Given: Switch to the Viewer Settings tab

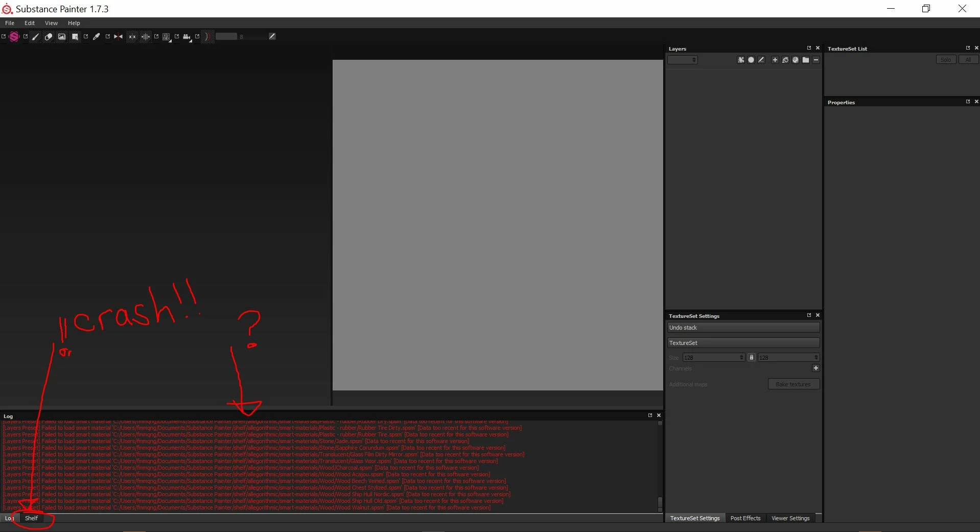Looking at the screenshot, I should [790, 518].
